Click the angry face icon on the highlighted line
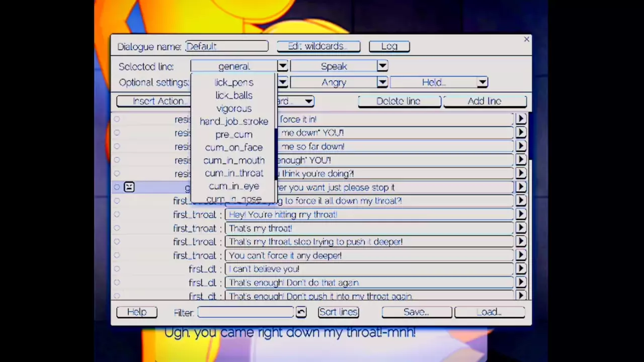Screen dimensions: 644x362 click(x=129, y=187)
